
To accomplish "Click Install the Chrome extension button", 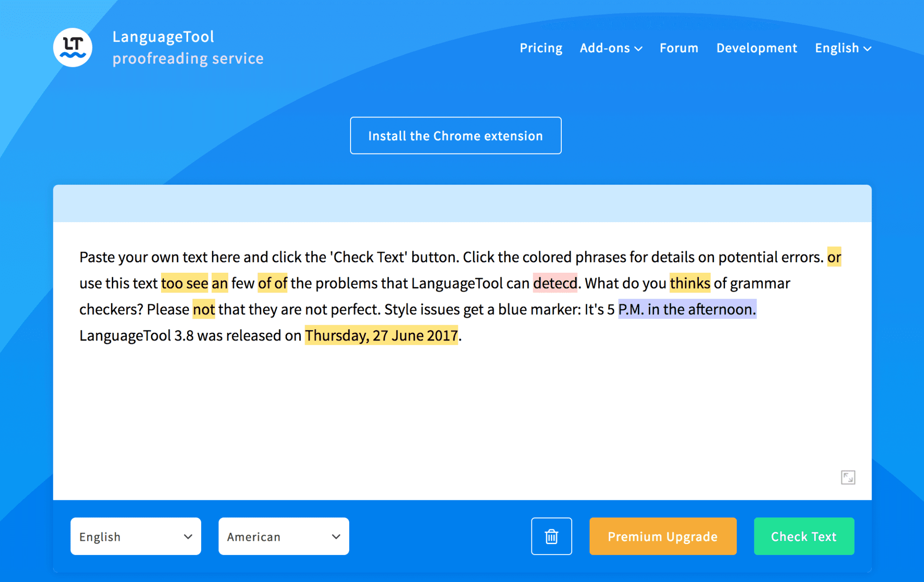I will (456, 135).
